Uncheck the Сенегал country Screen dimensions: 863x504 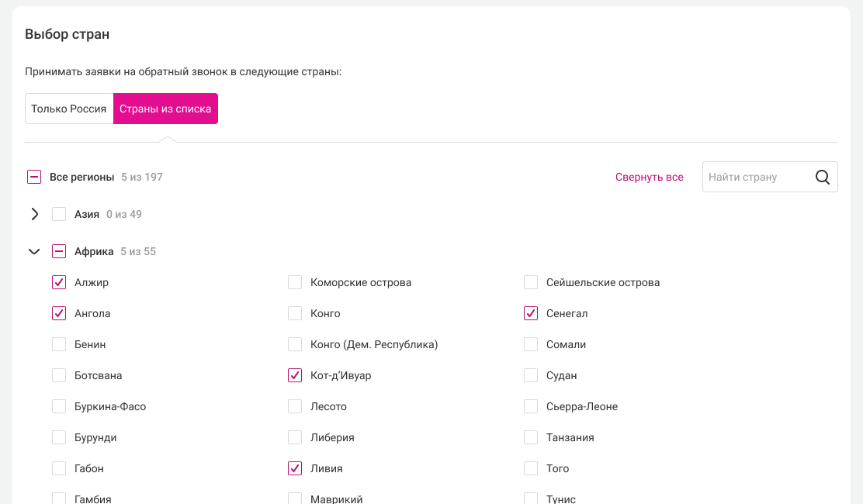531,313
